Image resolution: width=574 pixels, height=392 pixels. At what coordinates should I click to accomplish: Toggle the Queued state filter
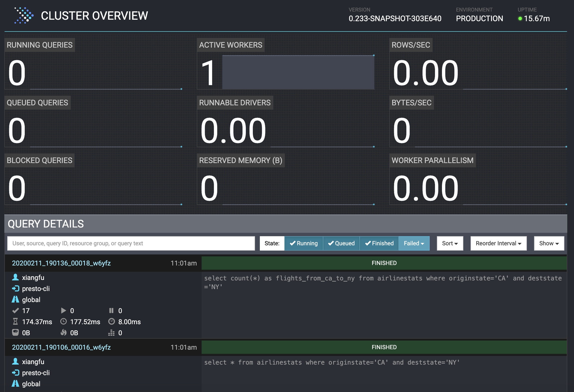pyautogui.click(x=341, y=243)
